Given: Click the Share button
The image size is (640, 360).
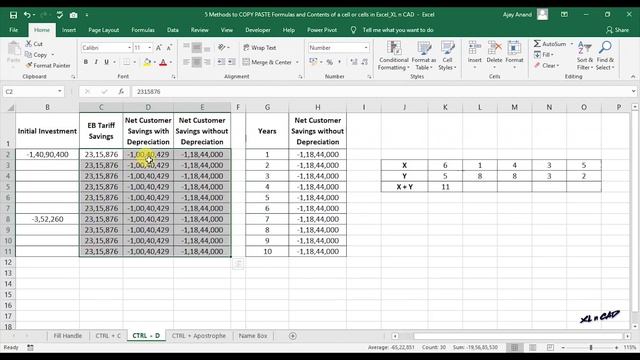Looking at the screenshot, I should [618, 30].
